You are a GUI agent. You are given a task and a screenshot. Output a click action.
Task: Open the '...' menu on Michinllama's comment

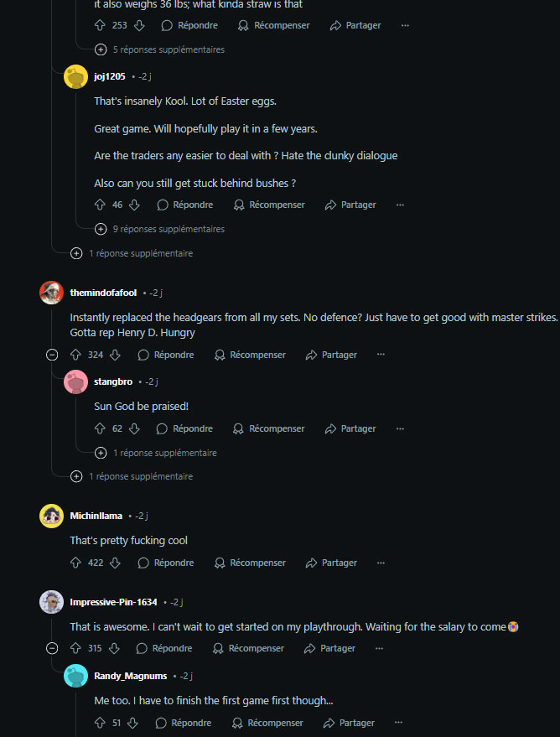(x=381, y=563)
